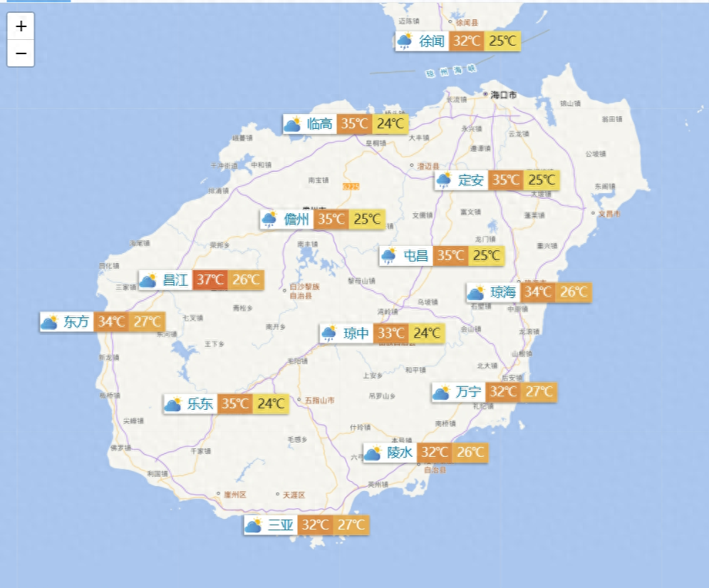Click 昌江 high temperature 37℃ swatch
709x588 pixels.
pos(210,280)
